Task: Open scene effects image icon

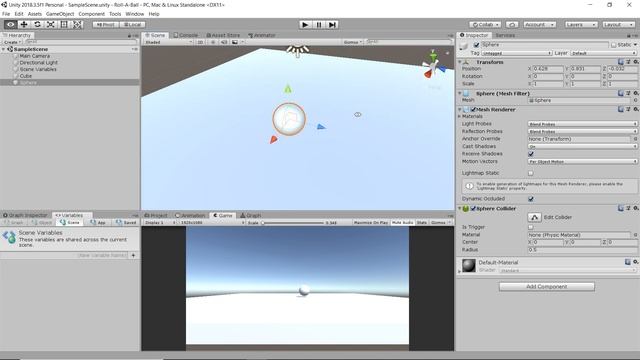Action: pyautogui.click(x=235, y=42)
